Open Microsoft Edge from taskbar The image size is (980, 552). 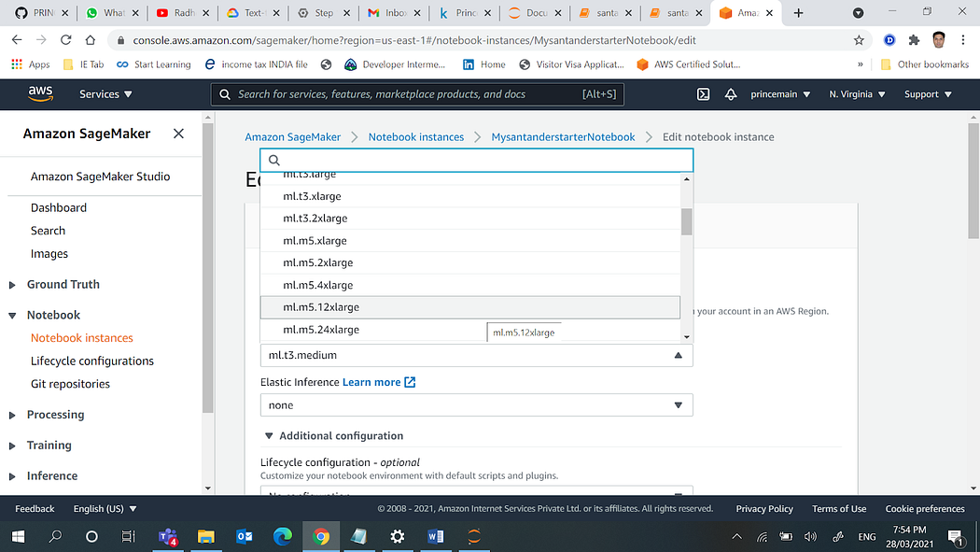point(283,536)
